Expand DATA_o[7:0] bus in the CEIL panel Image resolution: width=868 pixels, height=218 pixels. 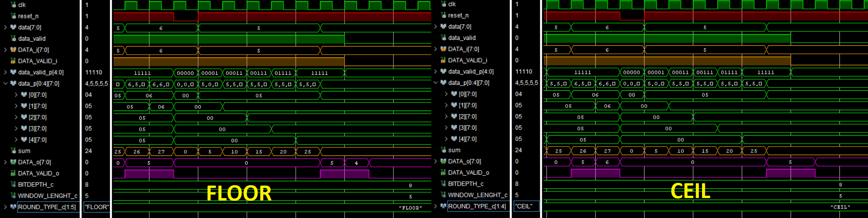click(436, 161)
